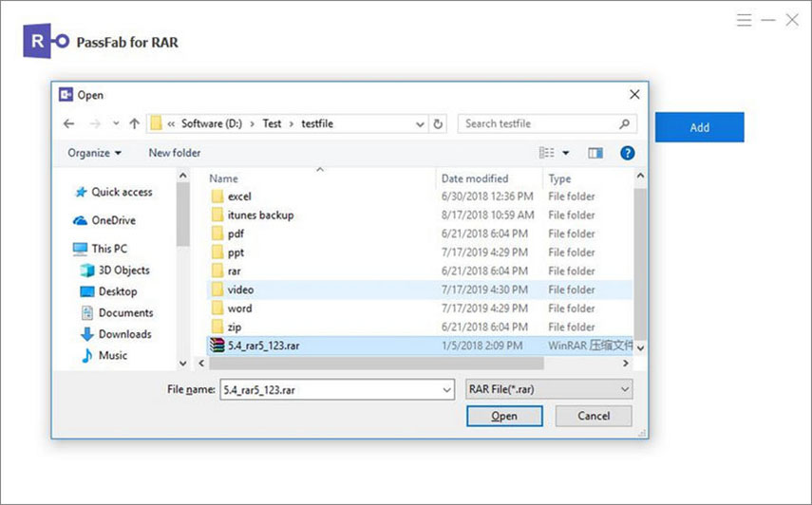
Task: Click the folder icon in address bar
Action: tap(156, 123)
